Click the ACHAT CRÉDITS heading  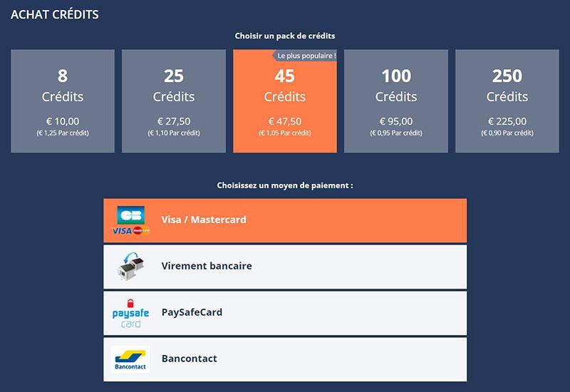55,14
